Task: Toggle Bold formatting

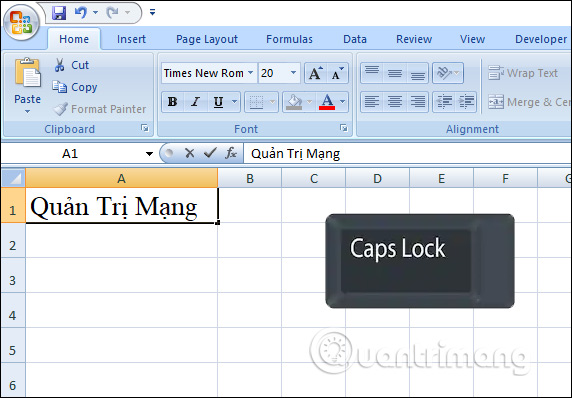Action: point(173,102)
